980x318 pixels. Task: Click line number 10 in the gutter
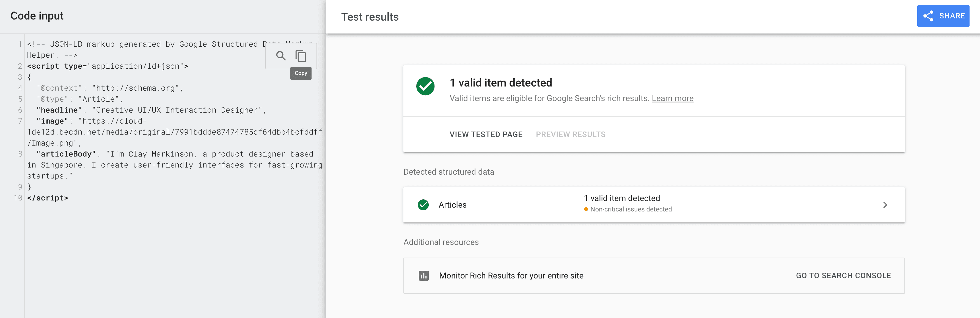[18, 198]
